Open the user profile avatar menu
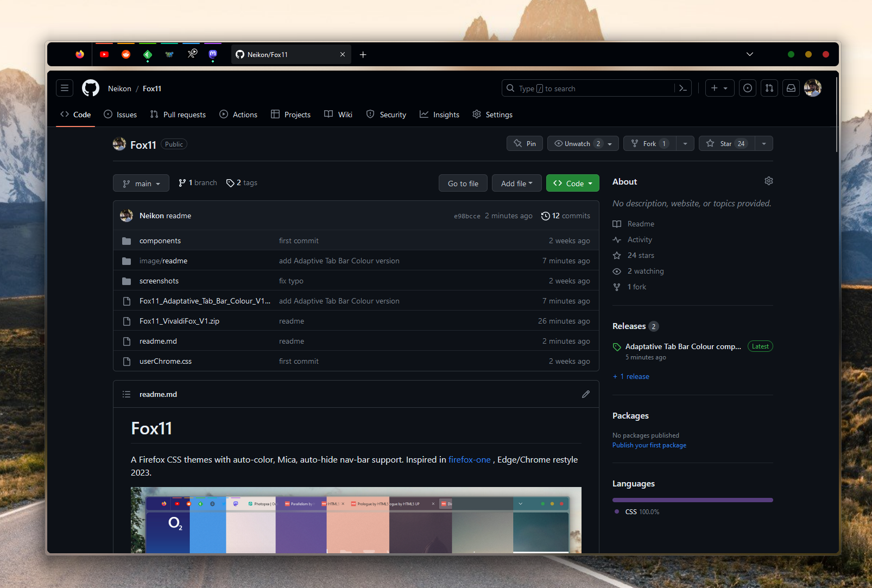Screen dimensions: 872x588 (813, 88)
